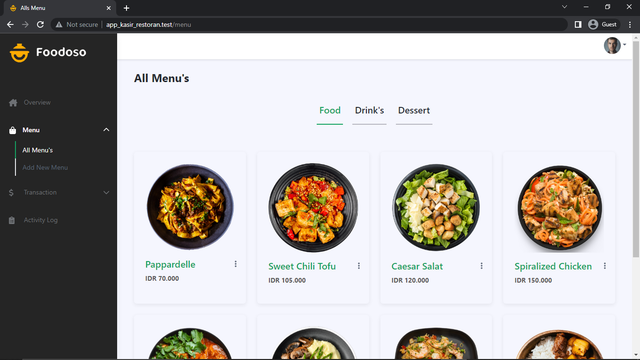Image resolution: width=640 pixels, height=360 pixels.
Task: Go to Add New Menu link
Action: click(45, 168)
